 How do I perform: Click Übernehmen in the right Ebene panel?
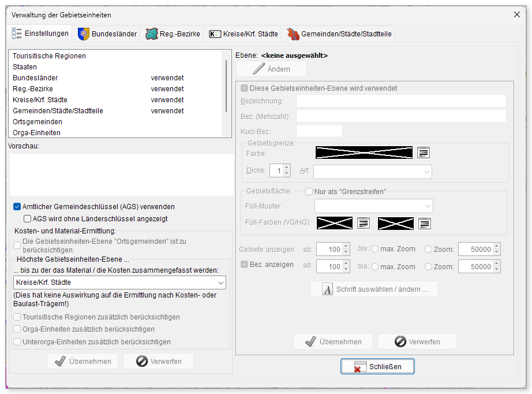click(x=333, y=341)
